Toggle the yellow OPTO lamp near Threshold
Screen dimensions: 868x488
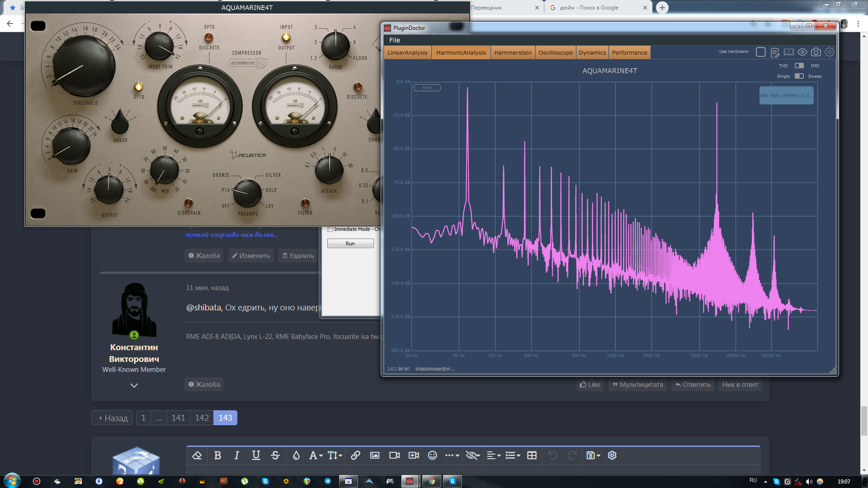coord(139,86)
